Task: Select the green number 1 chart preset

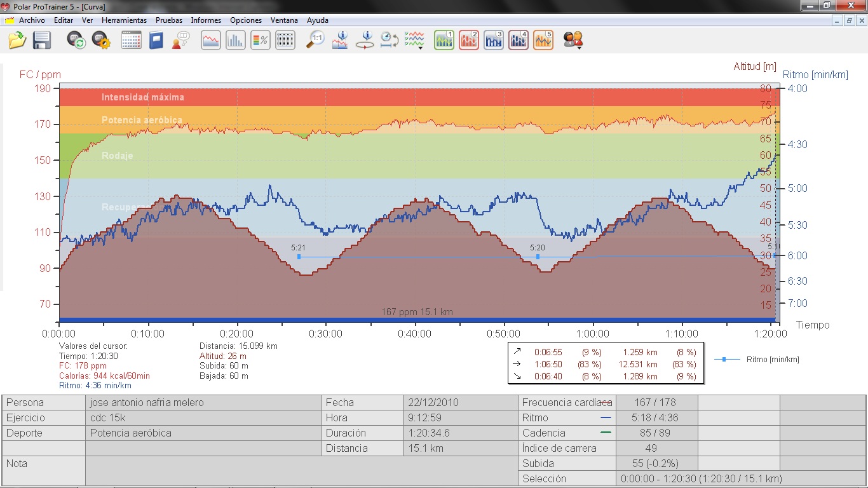Action: click(x=444, y=40)
